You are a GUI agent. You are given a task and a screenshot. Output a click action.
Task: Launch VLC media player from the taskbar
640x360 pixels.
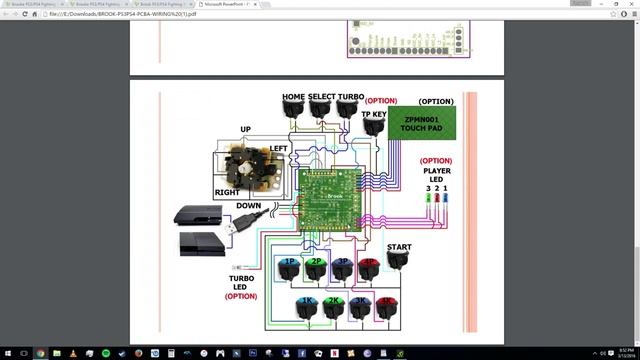pos(73,353)
